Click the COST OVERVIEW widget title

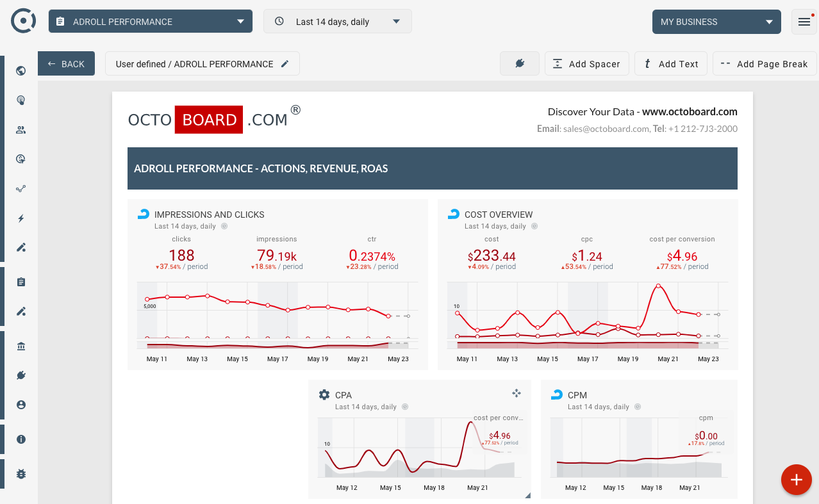(x=499, y=215)
